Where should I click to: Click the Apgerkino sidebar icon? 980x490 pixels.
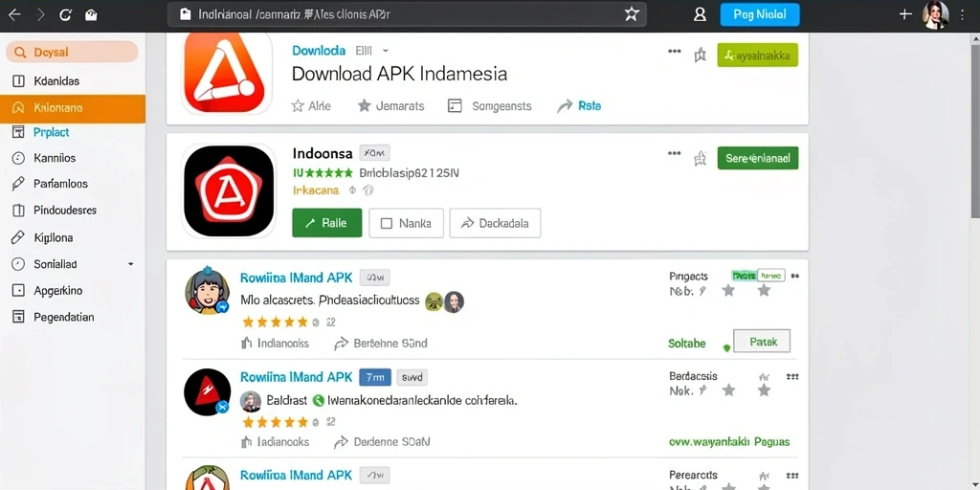coord(19,291)
